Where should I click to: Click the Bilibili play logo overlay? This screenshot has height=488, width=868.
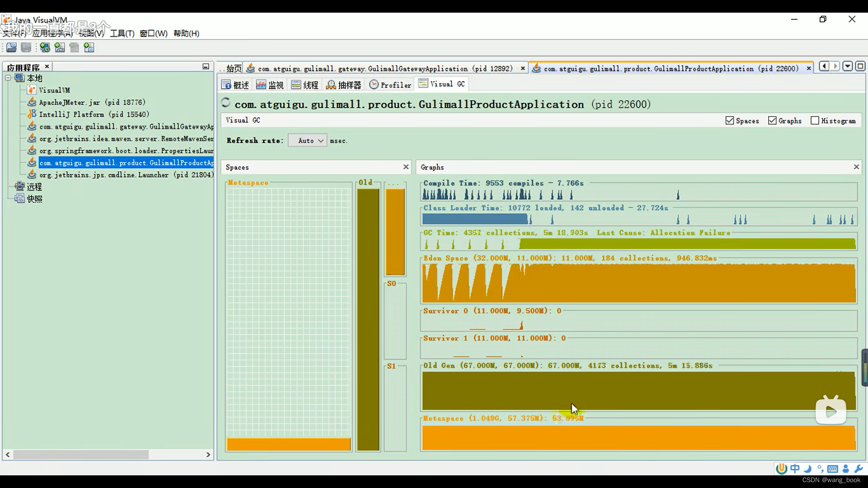[x=831, y=410]
